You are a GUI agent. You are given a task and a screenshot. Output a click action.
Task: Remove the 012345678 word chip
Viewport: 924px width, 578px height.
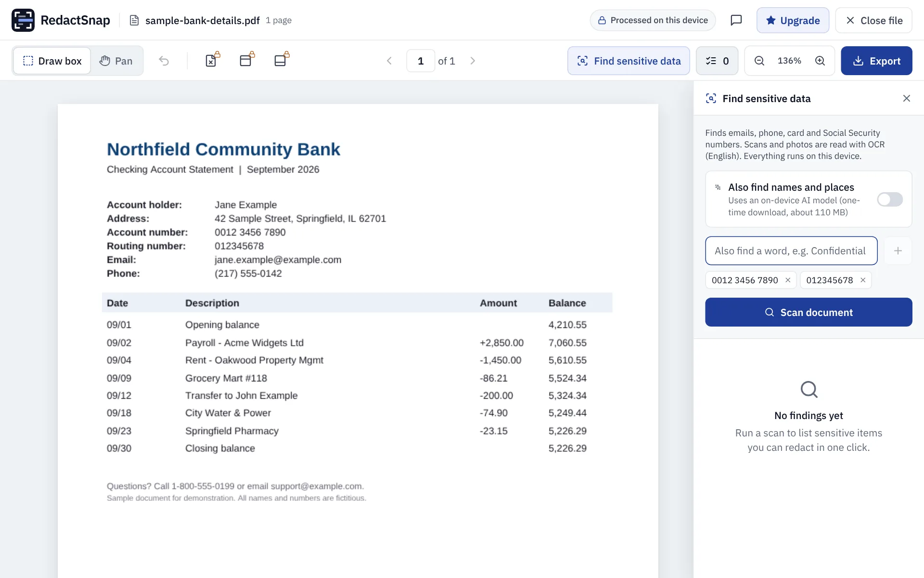tap(863, 280)
